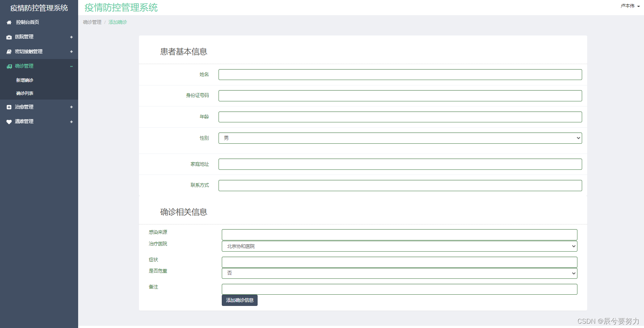This screenshot has height=328, width=644.
Task: Click the hospital icon beside 医院管理
Action: (x=9, y=37)
